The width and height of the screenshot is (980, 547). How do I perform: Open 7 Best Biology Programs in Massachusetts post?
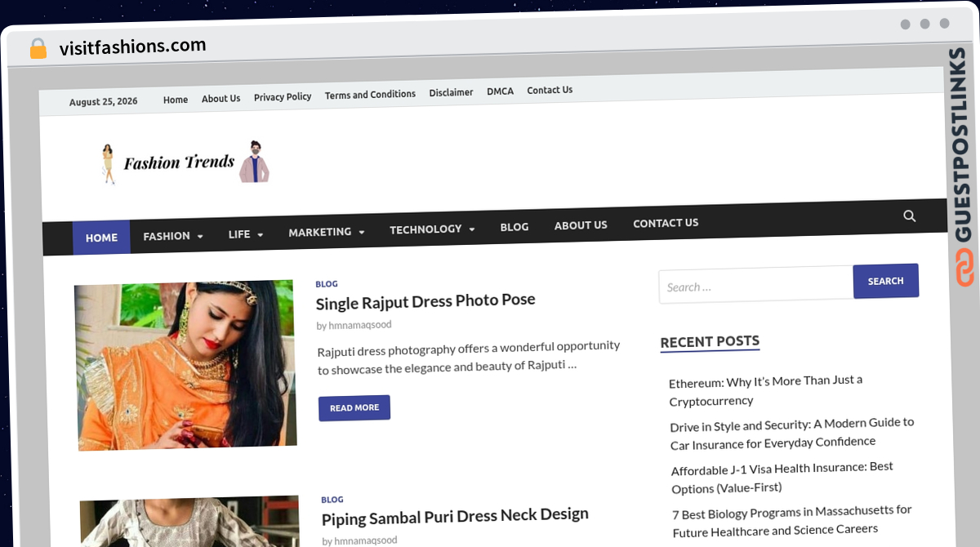coord(792,520)
